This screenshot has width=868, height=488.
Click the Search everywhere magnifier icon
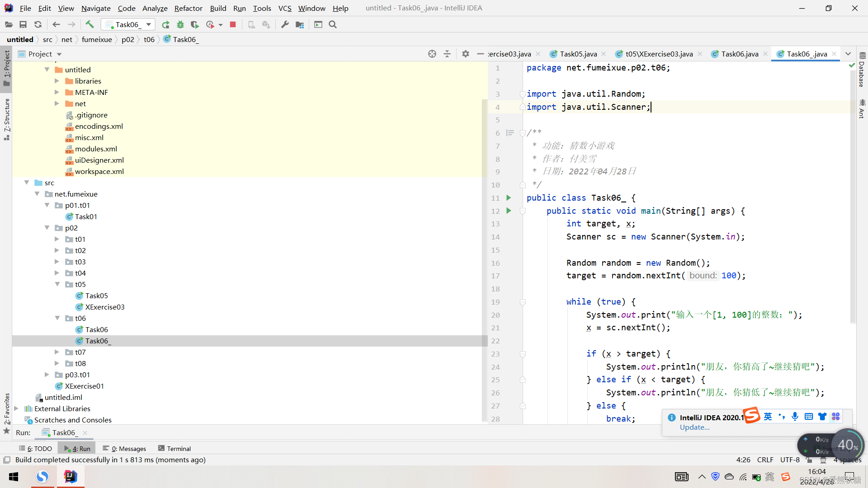coord(333,24)
